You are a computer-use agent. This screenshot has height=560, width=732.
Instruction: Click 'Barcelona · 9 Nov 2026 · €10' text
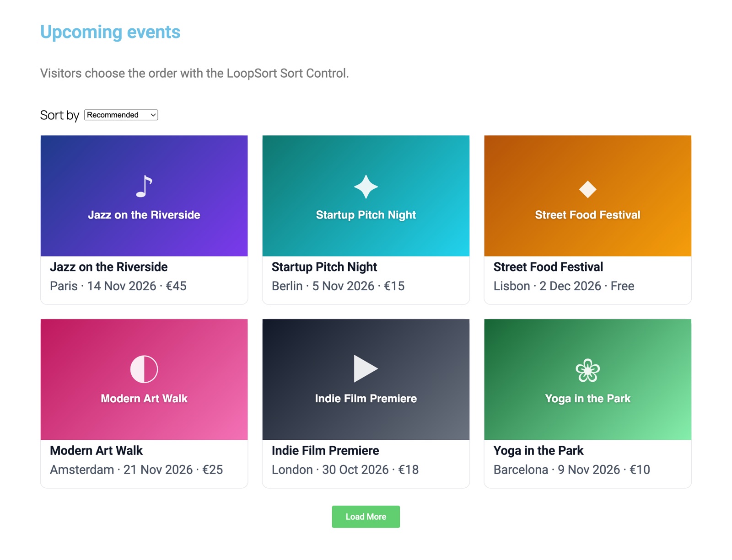pyautogui.click(x=571, y=470)
